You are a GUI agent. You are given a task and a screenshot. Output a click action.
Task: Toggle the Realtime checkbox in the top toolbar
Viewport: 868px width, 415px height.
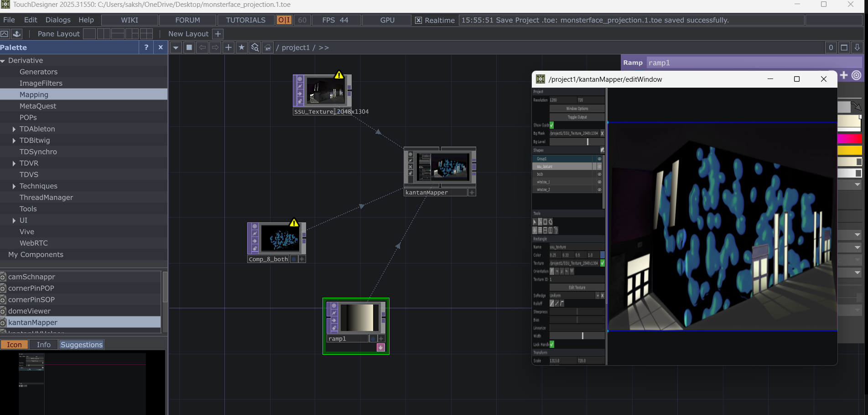(418, 20)
